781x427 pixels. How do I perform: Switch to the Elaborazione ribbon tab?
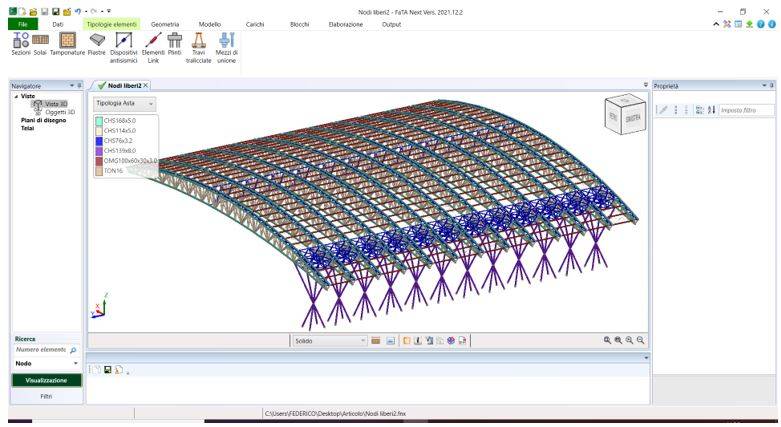tap(346, 24)
